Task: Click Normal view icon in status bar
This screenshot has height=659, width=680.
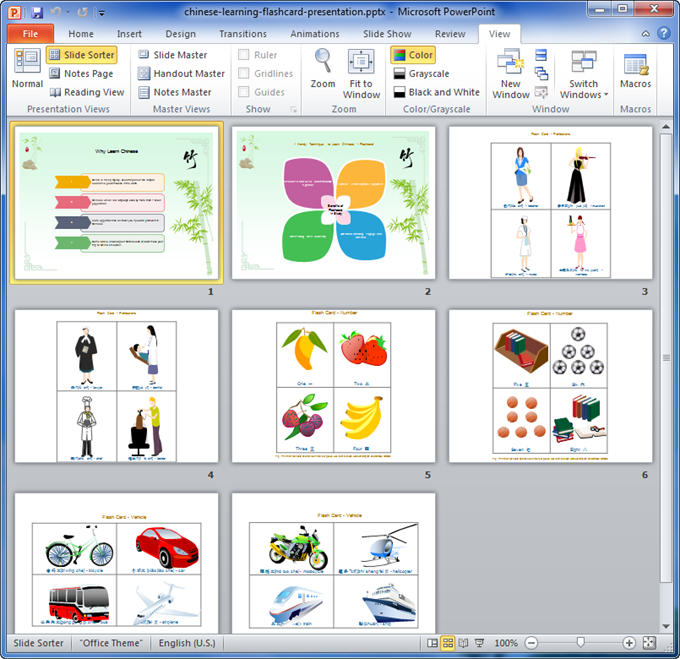Action: pyautogui.click(x=432, y=643)
